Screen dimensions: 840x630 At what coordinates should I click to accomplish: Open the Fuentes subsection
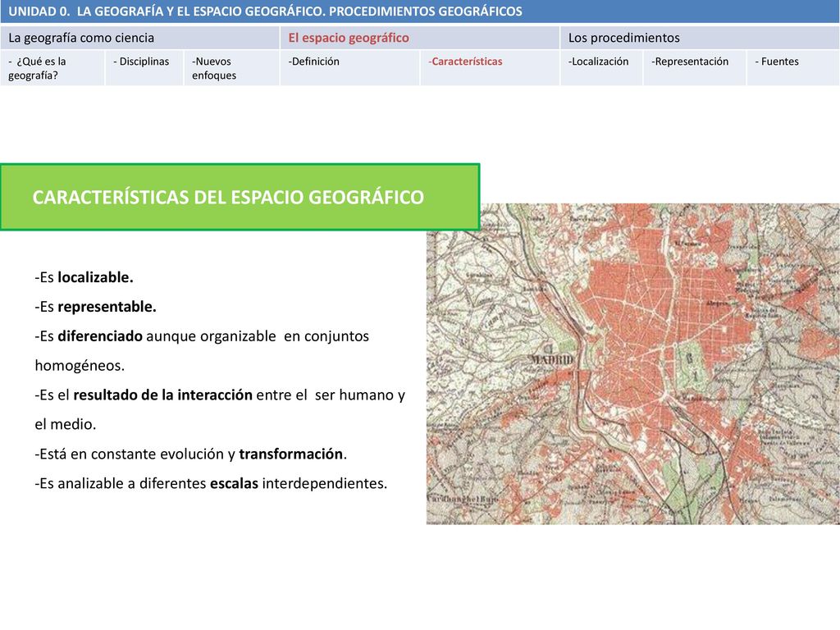793,68
